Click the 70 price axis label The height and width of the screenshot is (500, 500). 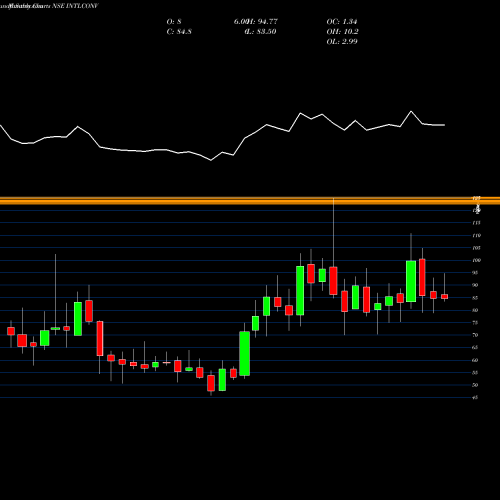click(x=475, y=335)
